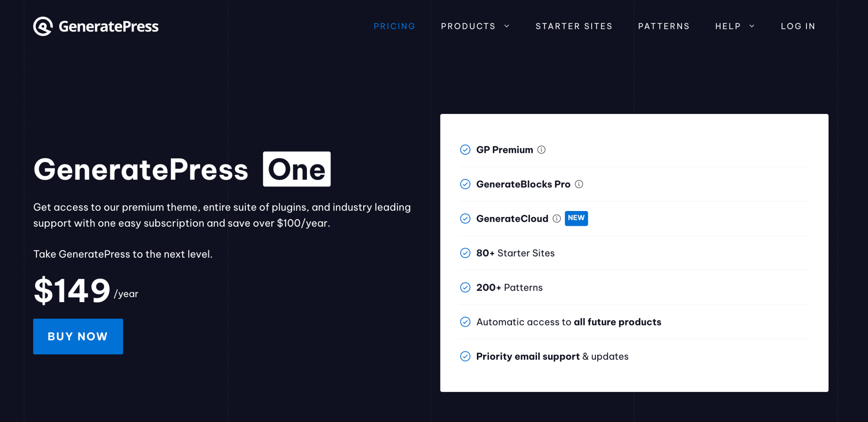Click the checkmark next to 80+ Starter Sites
Viewport: 868px width, 422px height.
[465, 253]
